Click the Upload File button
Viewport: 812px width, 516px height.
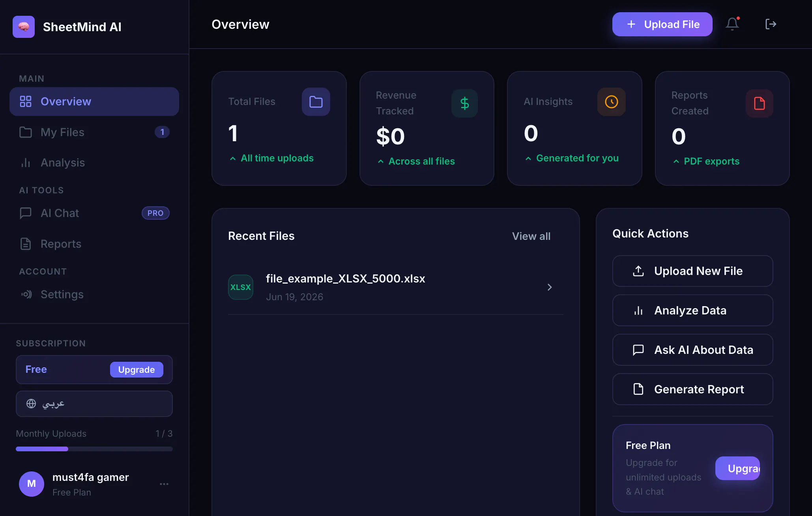coord(662,24)
